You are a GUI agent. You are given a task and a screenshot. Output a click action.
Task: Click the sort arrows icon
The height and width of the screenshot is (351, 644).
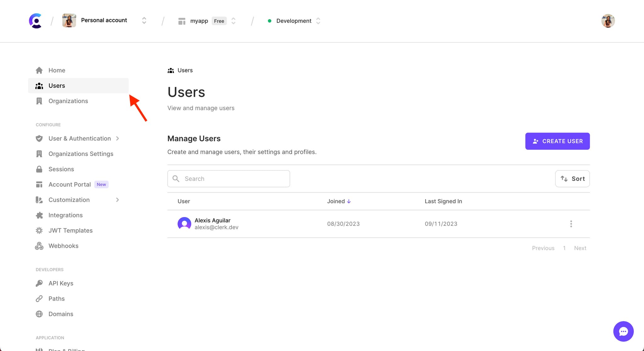(564, 179)
